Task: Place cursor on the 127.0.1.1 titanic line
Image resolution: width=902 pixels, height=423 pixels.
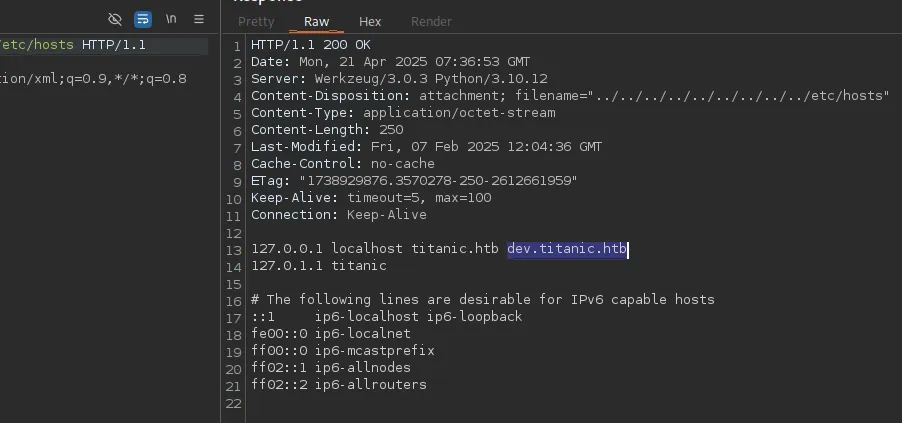Action: tap(318, 266)
